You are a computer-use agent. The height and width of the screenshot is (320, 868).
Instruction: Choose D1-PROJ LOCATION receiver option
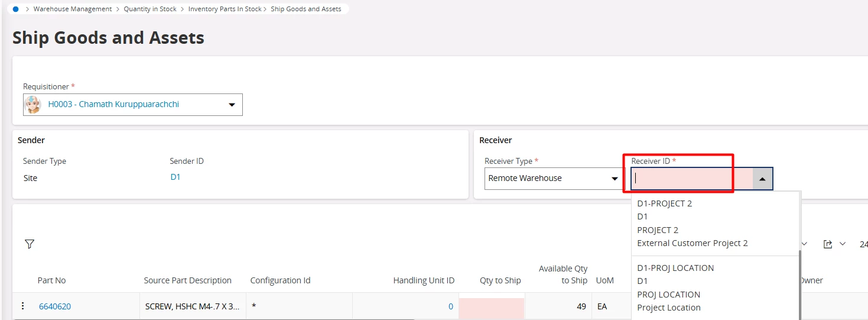click(x=675, y=268)
